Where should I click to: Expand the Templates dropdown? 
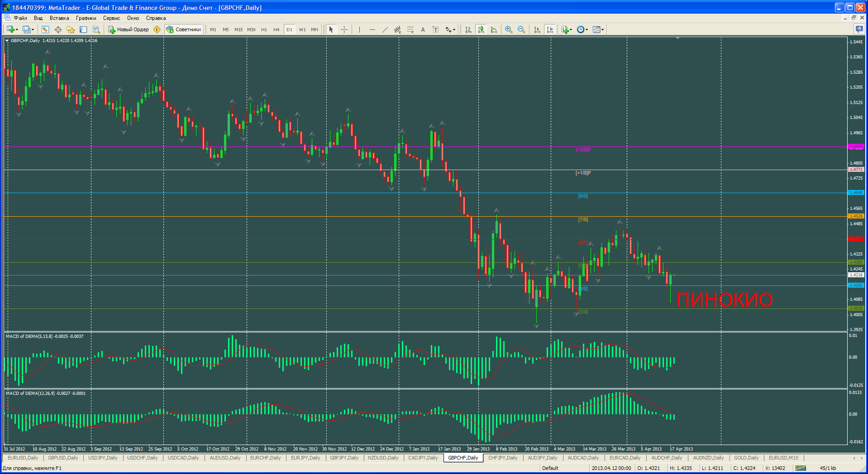(598, 29)
